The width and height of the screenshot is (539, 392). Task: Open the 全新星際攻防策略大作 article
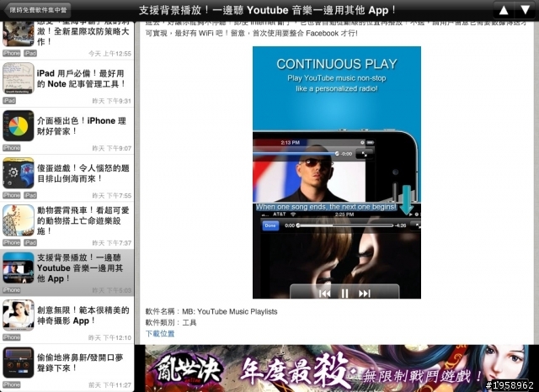[67, 40]
